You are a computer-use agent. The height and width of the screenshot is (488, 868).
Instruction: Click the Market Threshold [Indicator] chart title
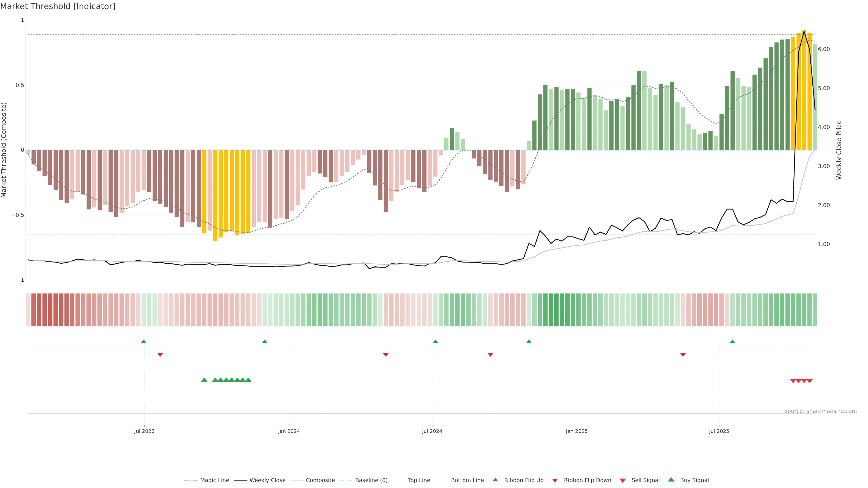click(58, 6)
